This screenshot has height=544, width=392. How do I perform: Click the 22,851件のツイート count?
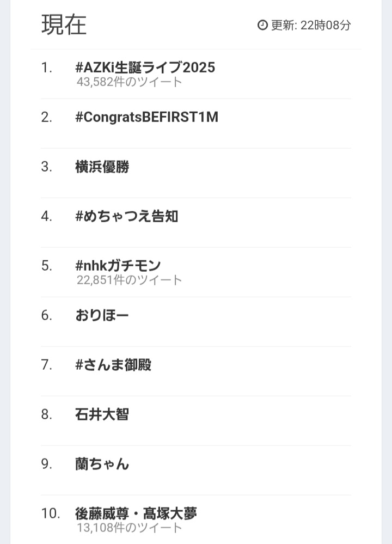click(130, 280)
